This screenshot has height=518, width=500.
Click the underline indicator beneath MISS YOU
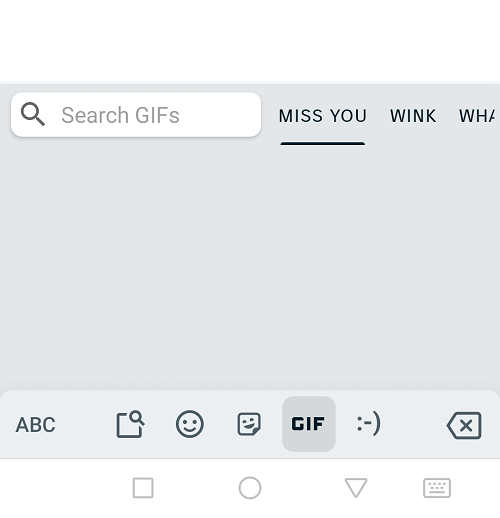323,144
